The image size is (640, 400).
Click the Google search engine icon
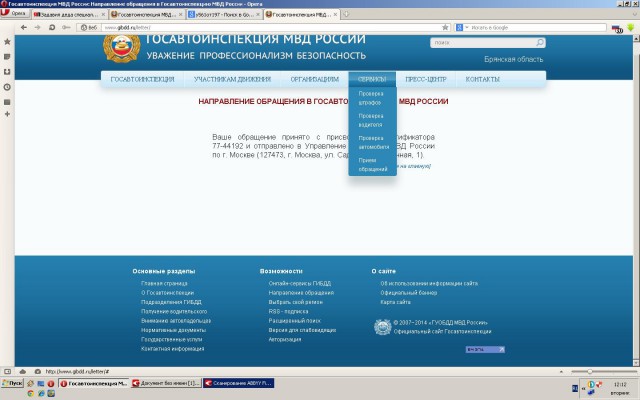click(x=459, y=27)
